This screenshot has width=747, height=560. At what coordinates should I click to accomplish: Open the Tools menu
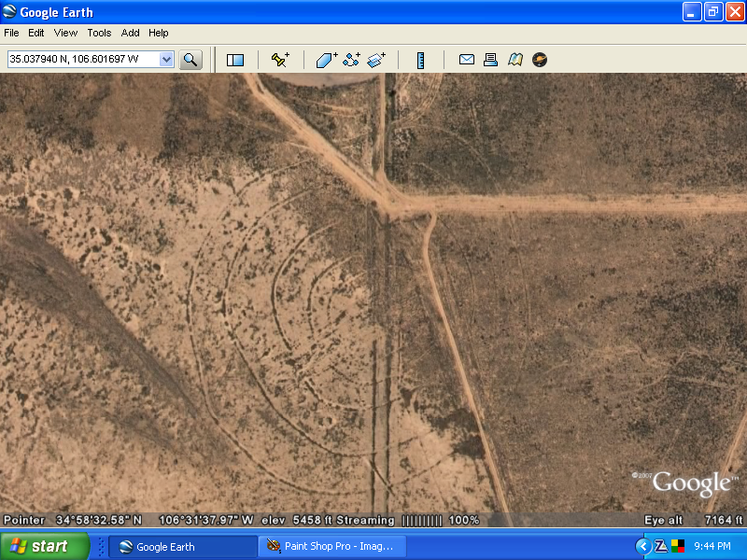99,33
